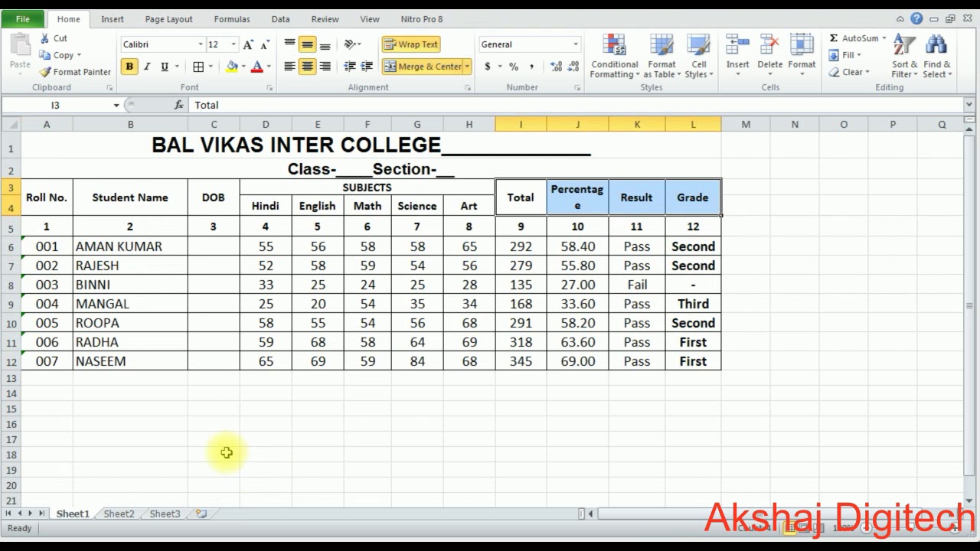The height and width of the screenshot is (551, 980).
Task: Expand the AutoSum dropdown arrow
Action: [884, 38]
